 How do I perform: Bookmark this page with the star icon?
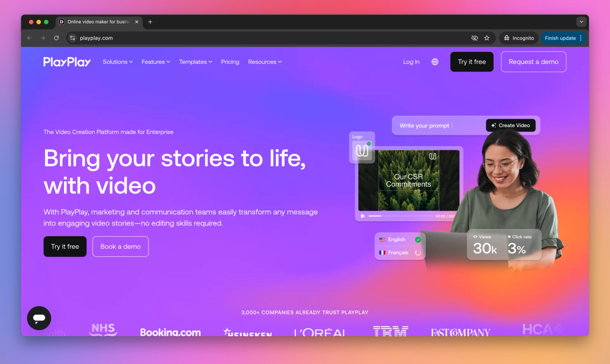487,38
